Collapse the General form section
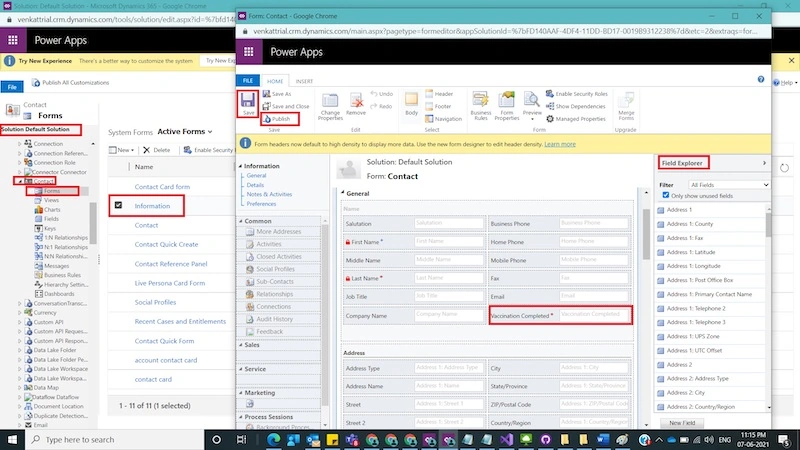This screenshot has height=450, width=800. 342,193
